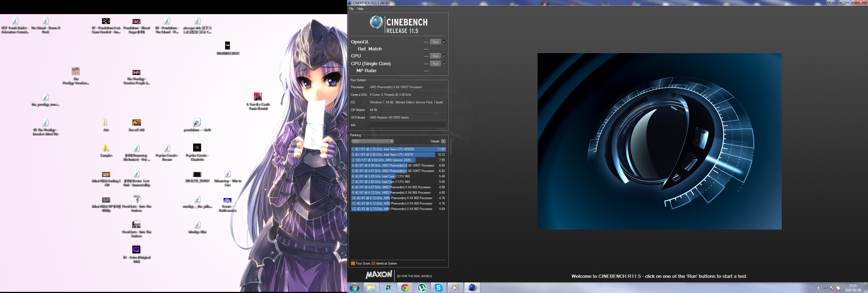This screenshot has width=868, height=293.
Task: Open the Help menu
Action: point(360,9)
